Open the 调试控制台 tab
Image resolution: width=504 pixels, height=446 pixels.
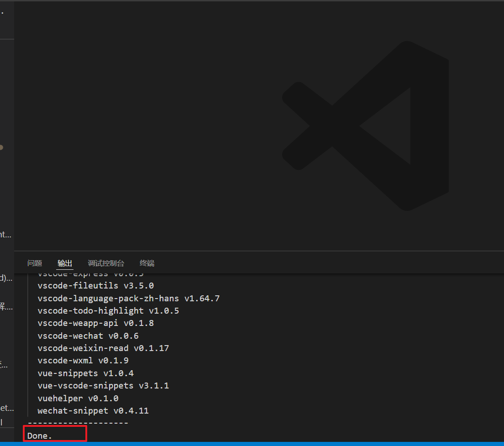pos(106,263)
